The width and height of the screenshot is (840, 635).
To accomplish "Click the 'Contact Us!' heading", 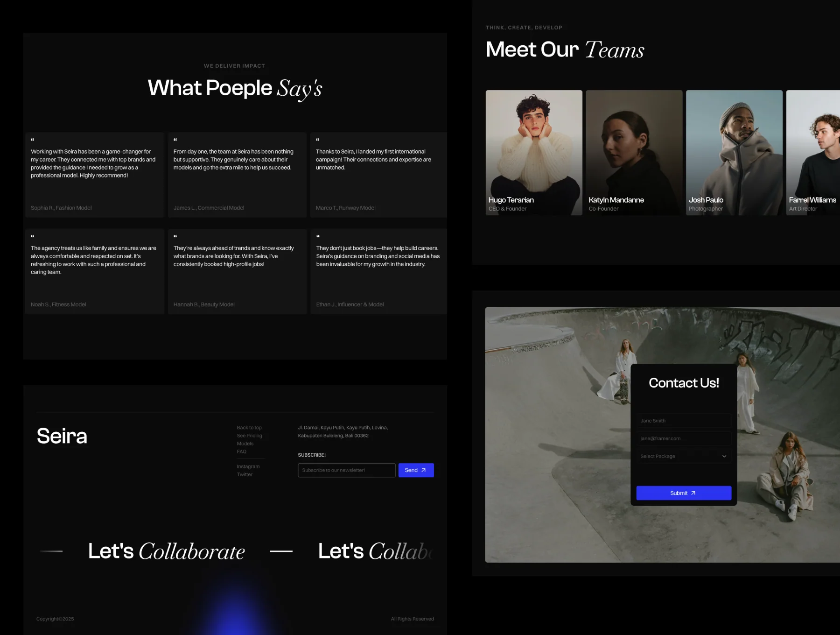I will tap(684, 383).
